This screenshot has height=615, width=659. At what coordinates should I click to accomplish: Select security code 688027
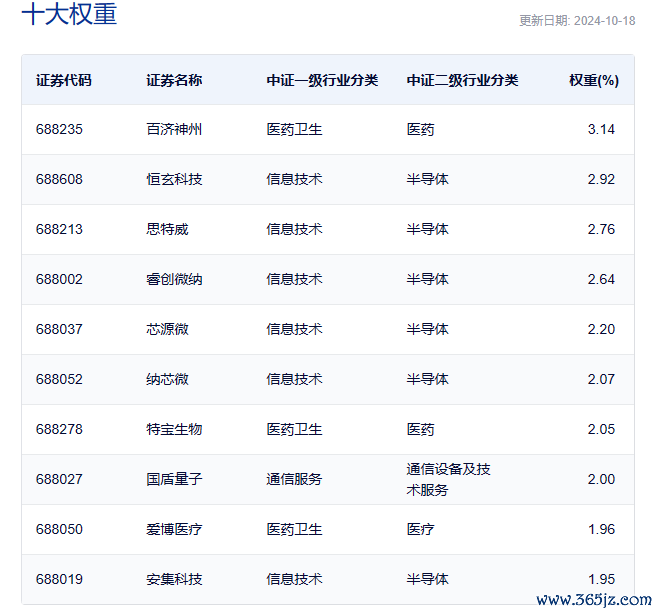click(59, 479)
